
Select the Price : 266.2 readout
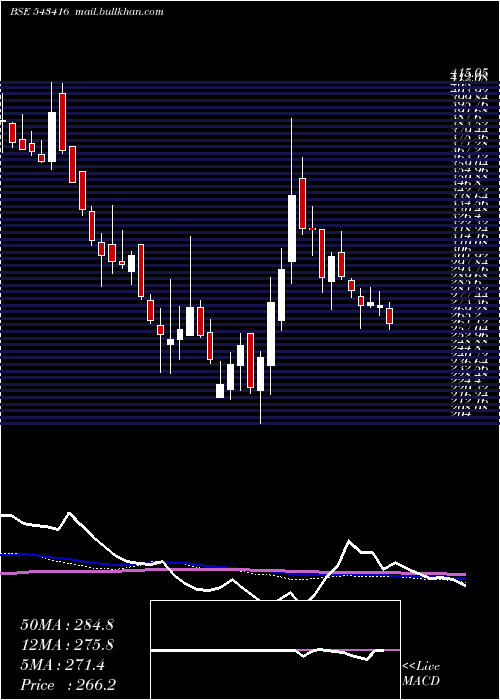[69, 685]
